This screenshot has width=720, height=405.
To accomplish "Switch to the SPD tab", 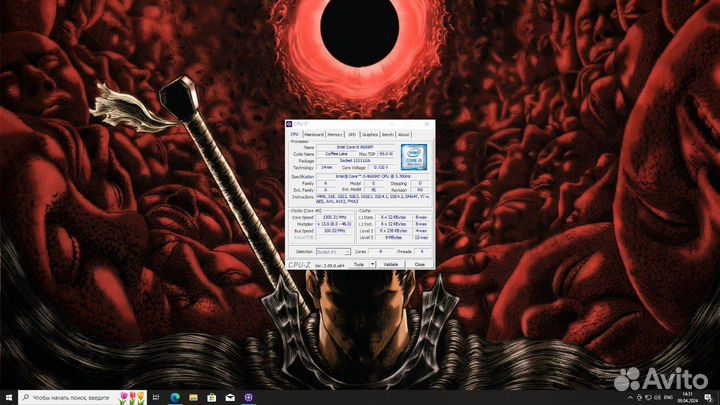I will [x=352, y=135].
